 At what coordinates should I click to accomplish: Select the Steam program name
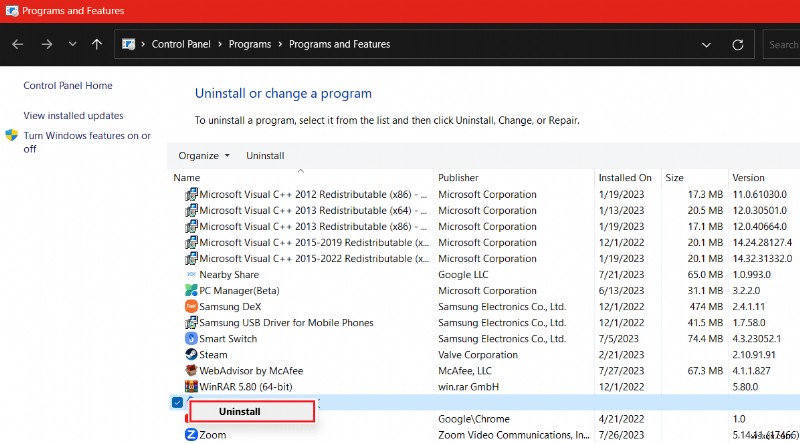tap(213, 355)
